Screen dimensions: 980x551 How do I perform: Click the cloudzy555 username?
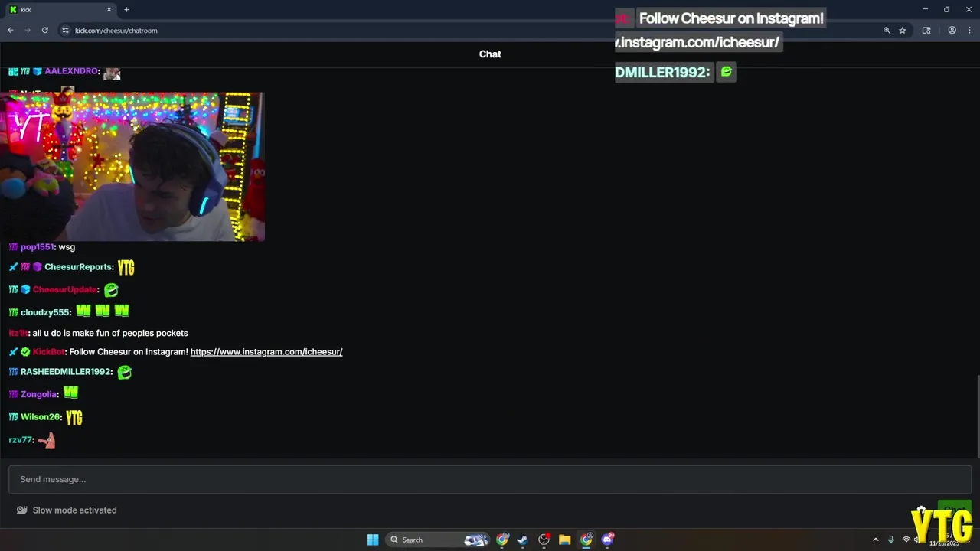(x=46, y=312)
